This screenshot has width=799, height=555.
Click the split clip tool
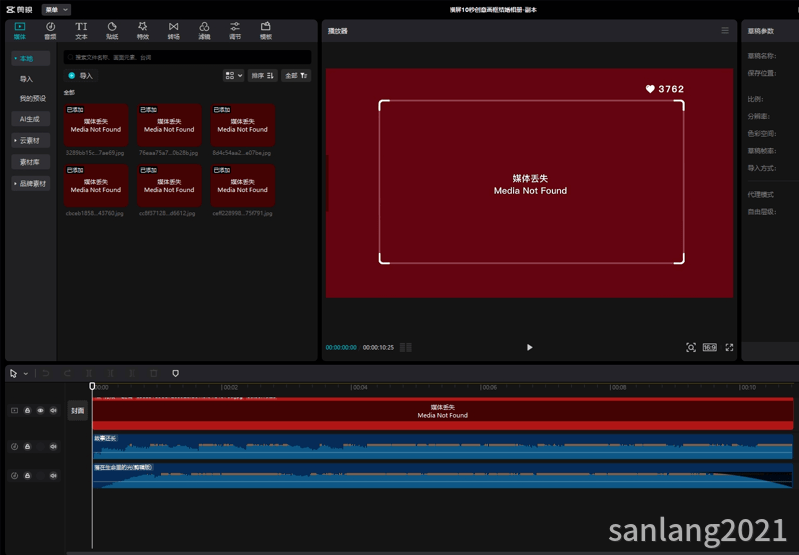tap(89, 374)
